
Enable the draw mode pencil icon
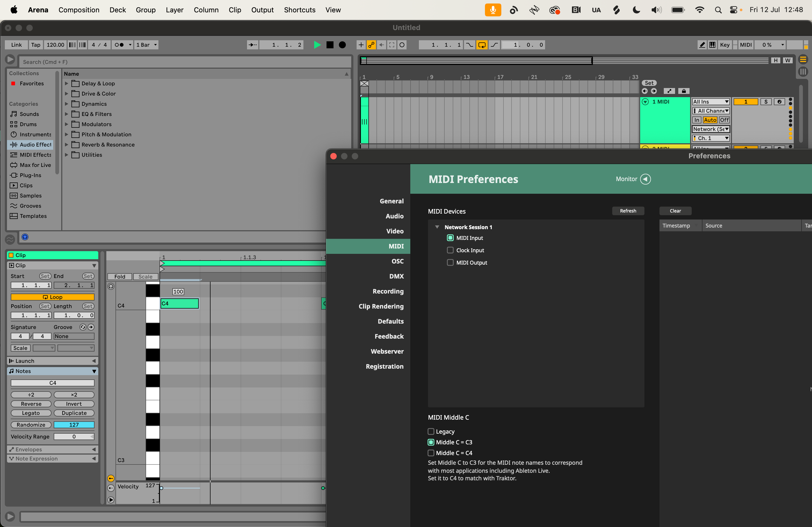coord(701,45)
